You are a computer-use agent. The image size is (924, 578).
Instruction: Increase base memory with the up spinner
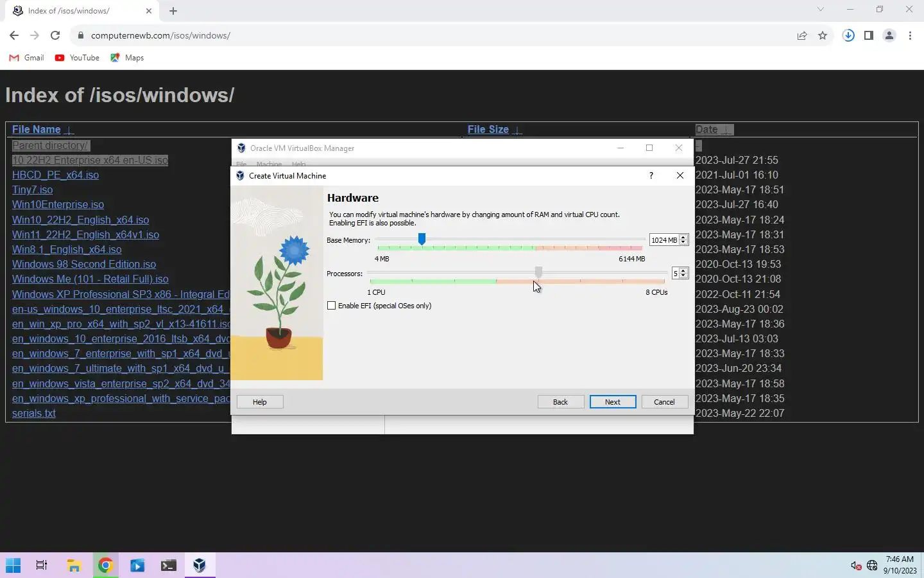pos(683,237)
